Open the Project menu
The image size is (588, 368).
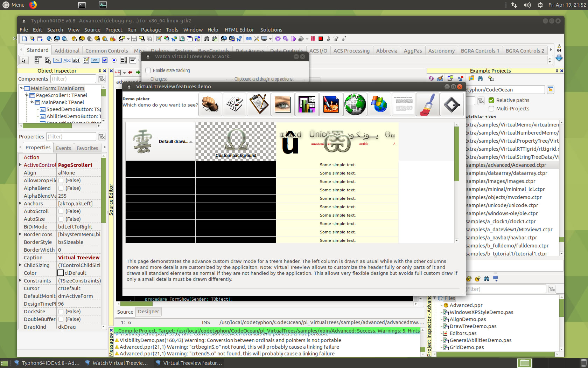click(114, 30)
